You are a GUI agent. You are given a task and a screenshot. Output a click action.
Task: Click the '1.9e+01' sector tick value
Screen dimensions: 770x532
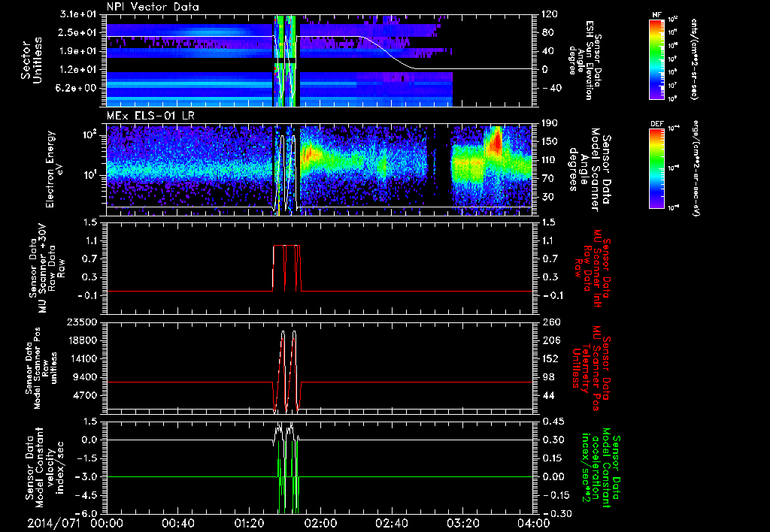pyautogui.click(x=78, y=51)
